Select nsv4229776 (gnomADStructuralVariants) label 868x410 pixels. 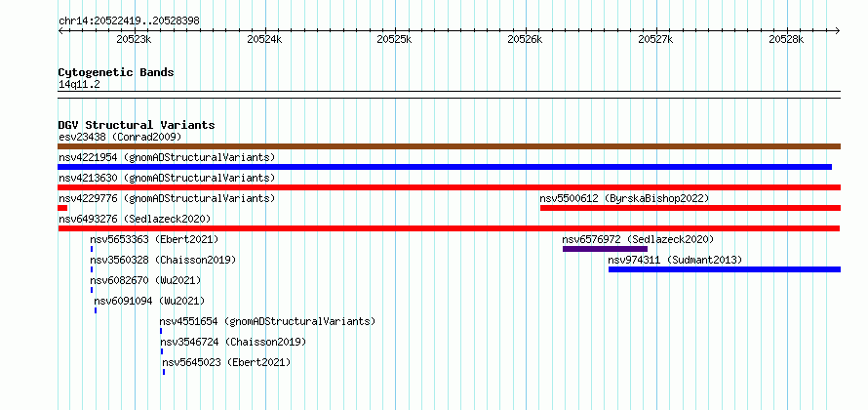pos(167,198)
